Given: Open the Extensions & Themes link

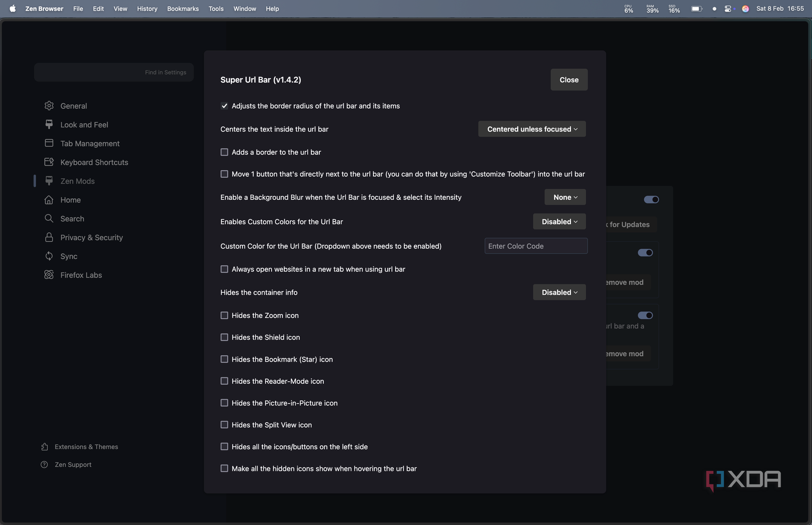Looking at the screenshot, I should pos(86,447).
